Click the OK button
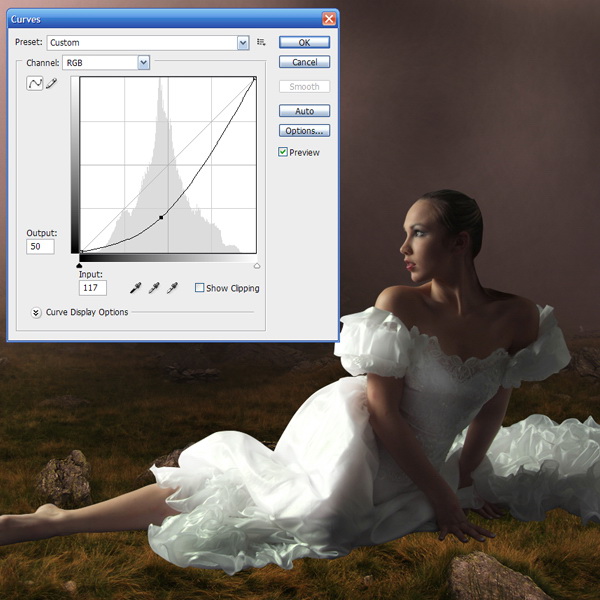Viewport: 600px width, 600px height. [x=304, y=42]
